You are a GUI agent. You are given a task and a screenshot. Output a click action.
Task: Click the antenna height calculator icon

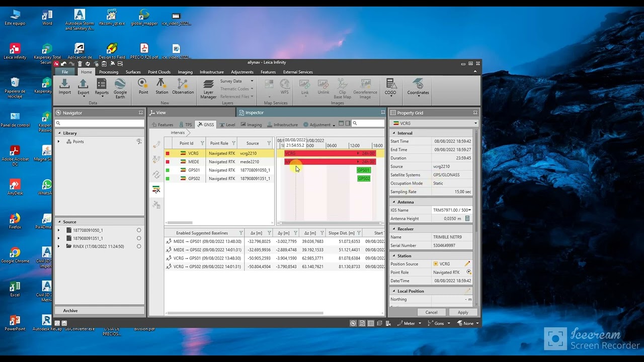click(x=467, y=219)
